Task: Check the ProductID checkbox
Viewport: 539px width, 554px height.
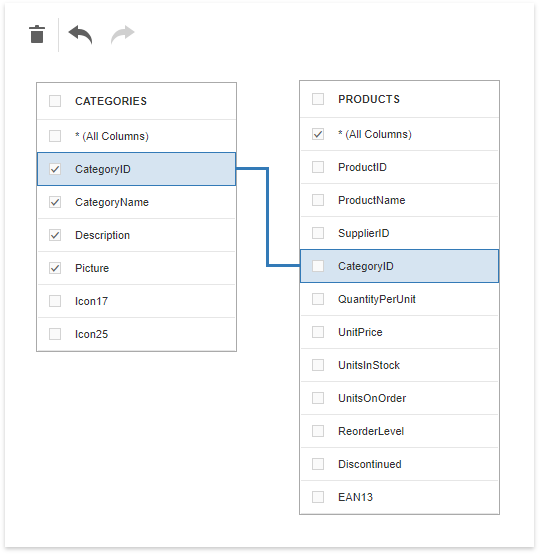Action: click(318, 167)
